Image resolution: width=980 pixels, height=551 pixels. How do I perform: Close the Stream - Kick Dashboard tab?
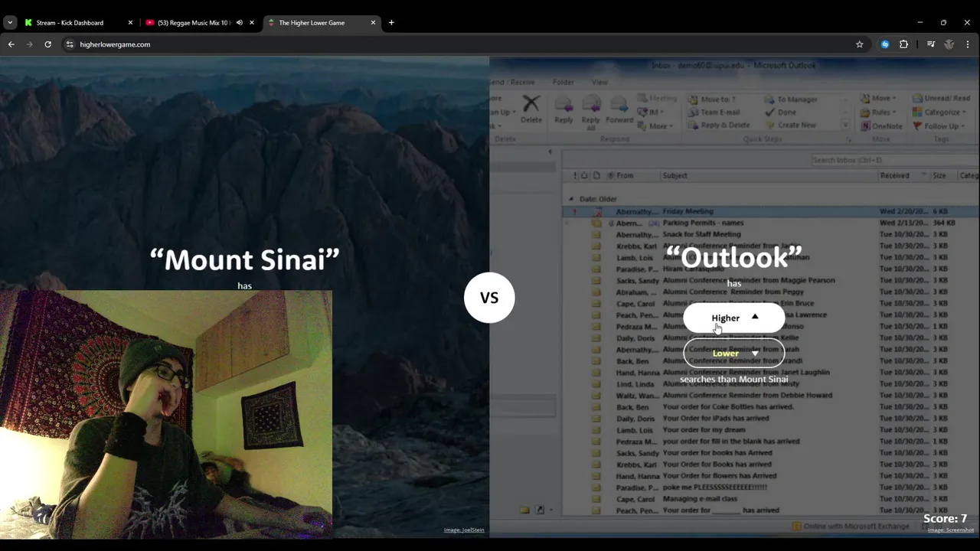coord(130,23)
